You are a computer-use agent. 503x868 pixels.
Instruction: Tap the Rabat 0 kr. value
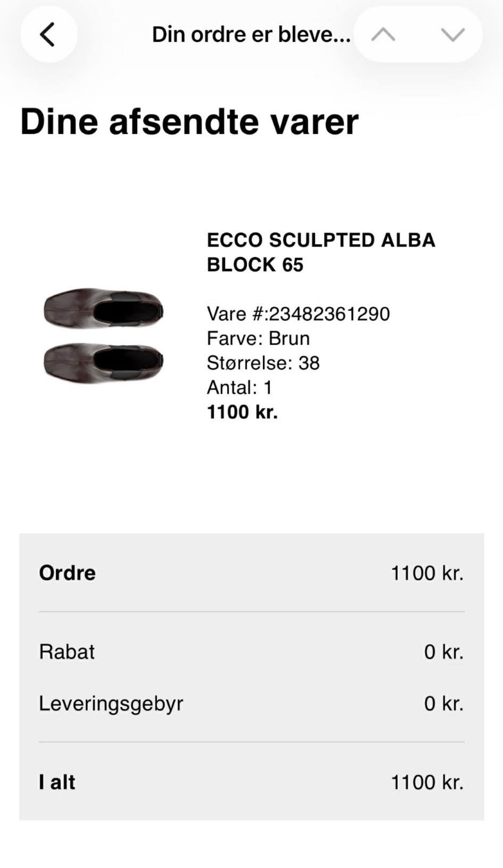pos(443,652)
